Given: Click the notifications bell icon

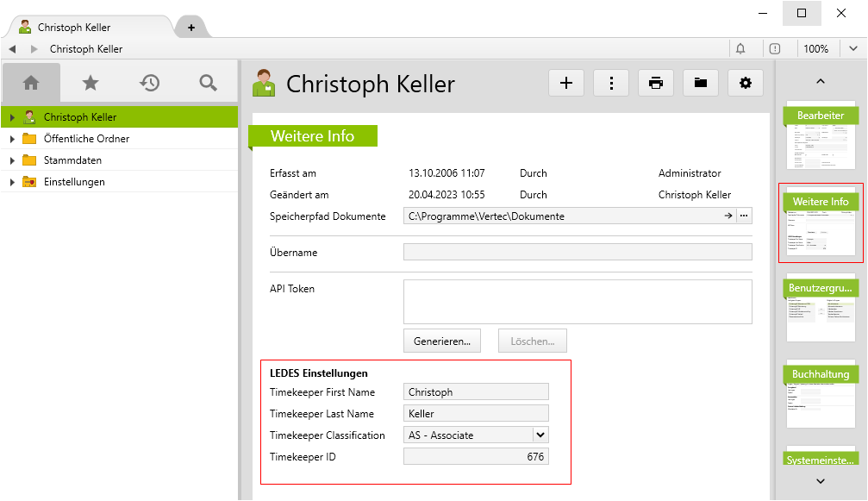Looking at the screenshot, I should tap(740, 49).
